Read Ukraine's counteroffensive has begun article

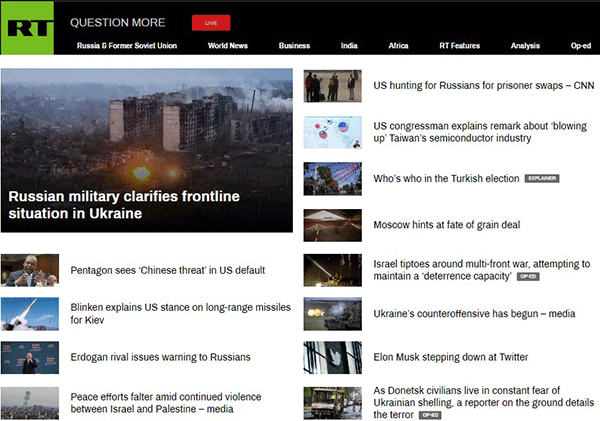(474, 314)
